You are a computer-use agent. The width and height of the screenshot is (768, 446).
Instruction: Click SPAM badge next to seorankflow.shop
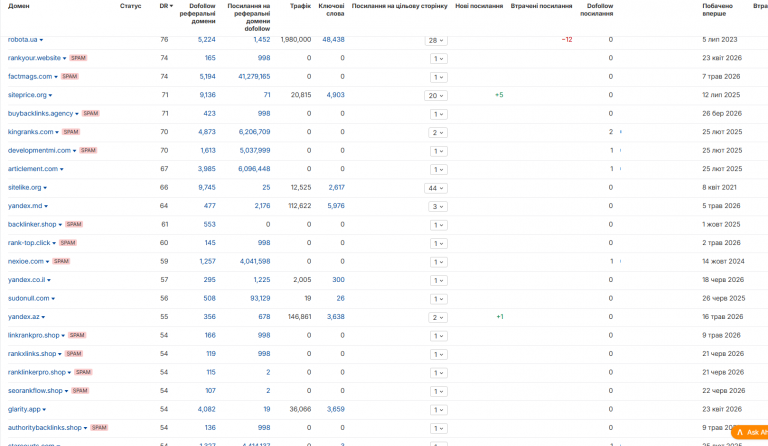click(80, 391)
